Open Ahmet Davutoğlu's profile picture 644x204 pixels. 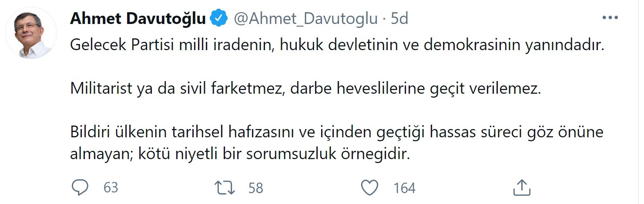click(30, 33)
